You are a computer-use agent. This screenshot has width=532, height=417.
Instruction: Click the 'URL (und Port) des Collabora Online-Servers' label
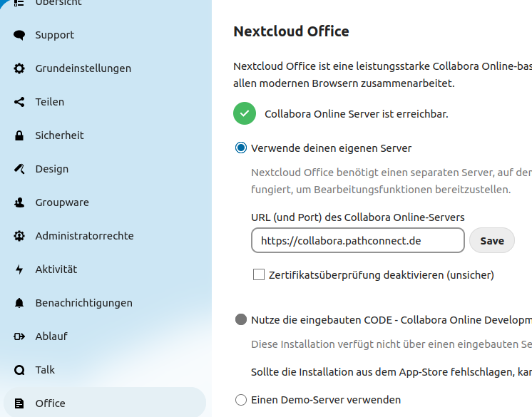tap(357, 217)
